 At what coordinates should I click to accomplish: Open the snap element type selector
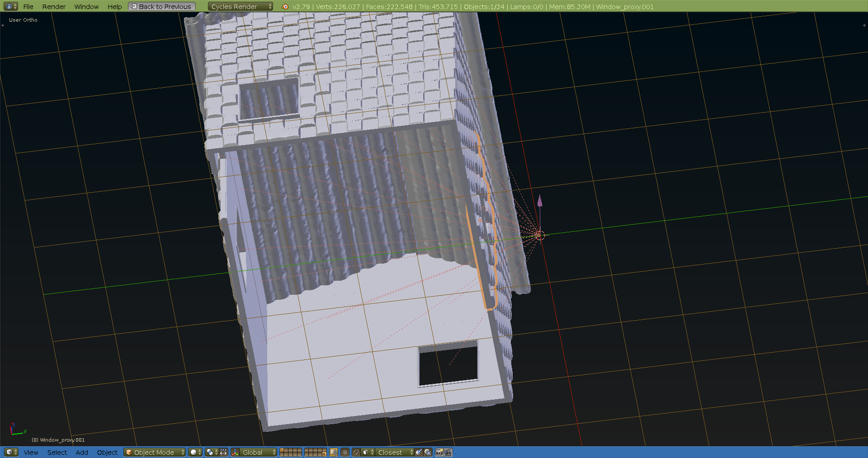pos(368,452)
